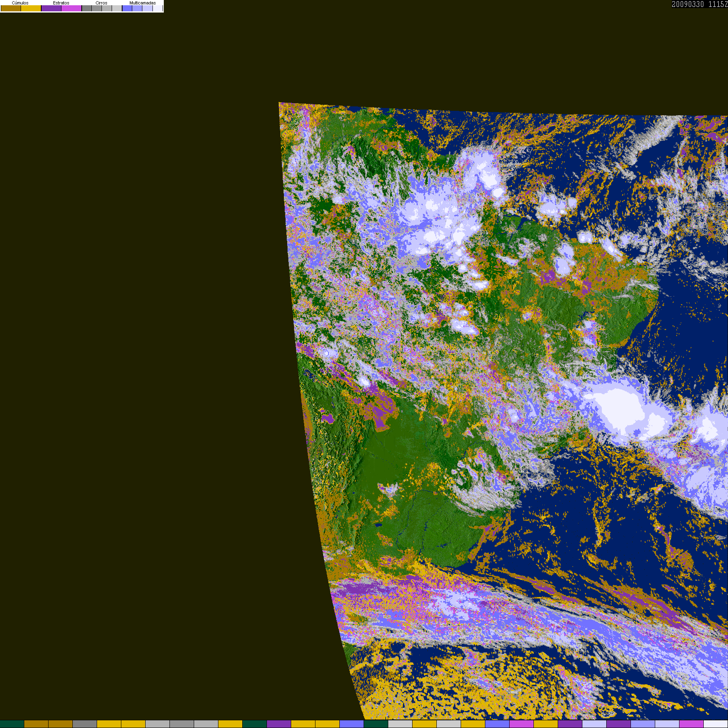Click the dark purple Estratos legend swatch
Viewport: 728px width, 728px height.
51,8
